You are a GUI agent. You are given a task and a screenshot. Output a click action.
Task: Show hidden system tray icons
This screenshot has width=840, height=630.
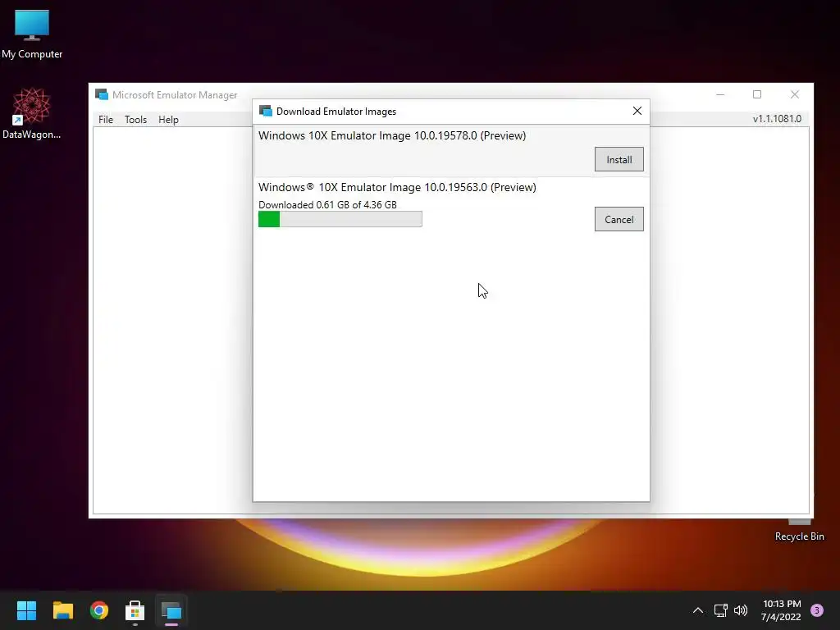point(697,610)
